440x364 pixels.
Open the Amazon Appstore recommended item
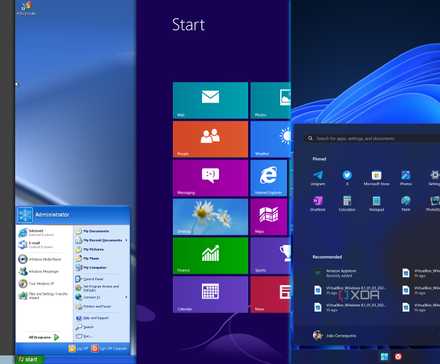click(335, 273)
